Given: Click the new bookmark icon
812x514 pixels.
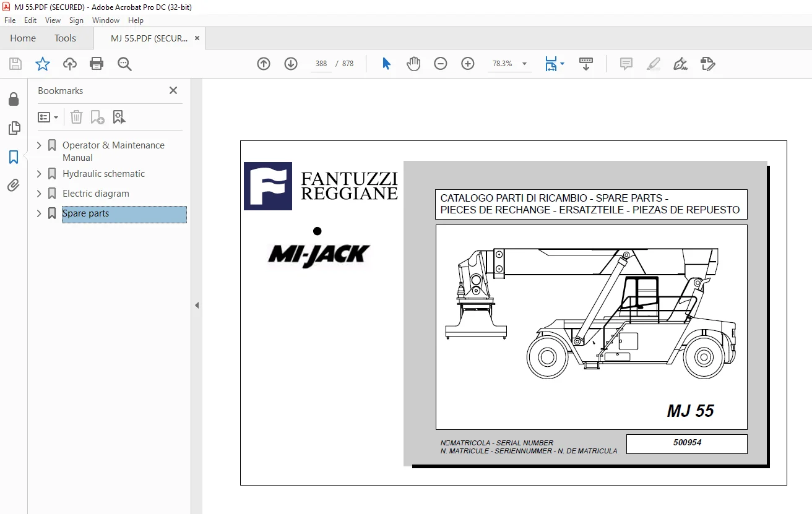Looking at the screenshot, I should (97, 117).
